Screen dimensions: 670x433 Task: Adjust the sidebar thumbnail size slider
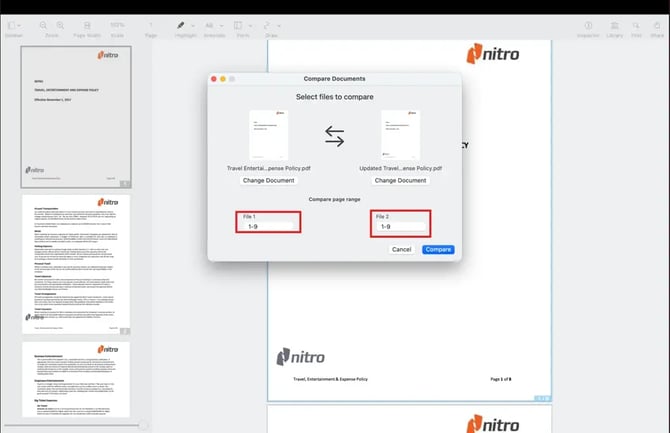coord(144,426)
